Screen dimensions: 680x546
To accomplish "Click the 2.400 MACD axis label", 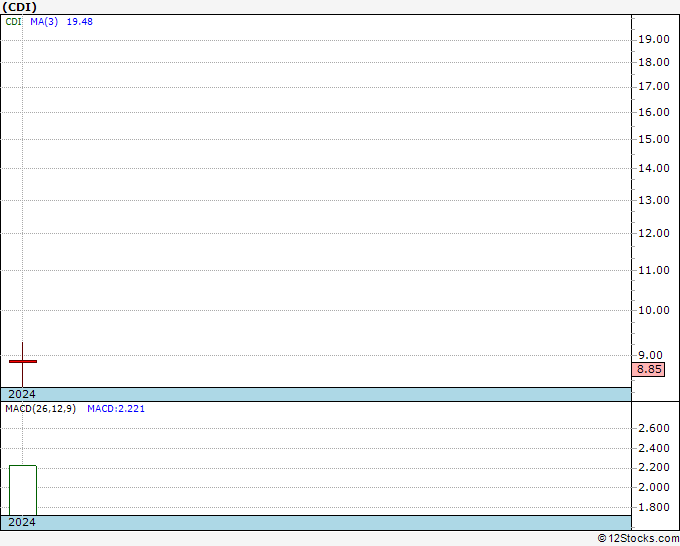I will (x=654, y=448).
